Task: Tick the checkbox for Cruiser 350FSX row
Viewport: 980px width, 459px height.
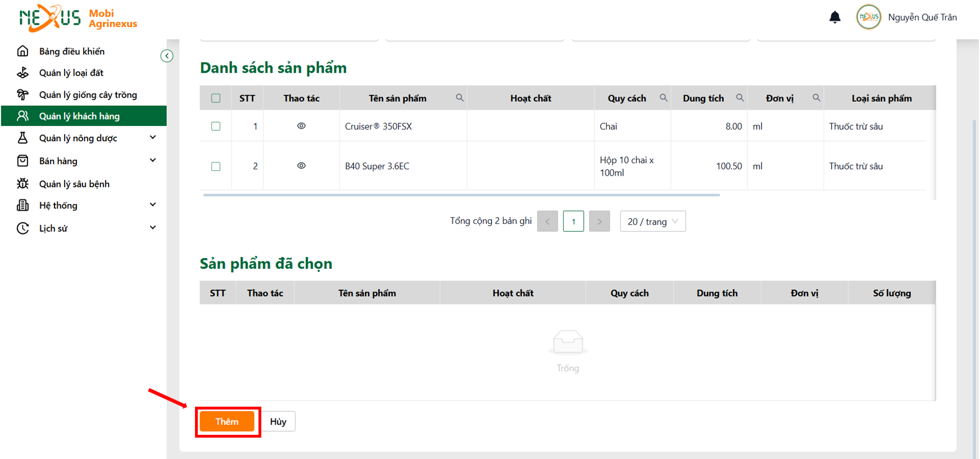Action: point(216,127)
